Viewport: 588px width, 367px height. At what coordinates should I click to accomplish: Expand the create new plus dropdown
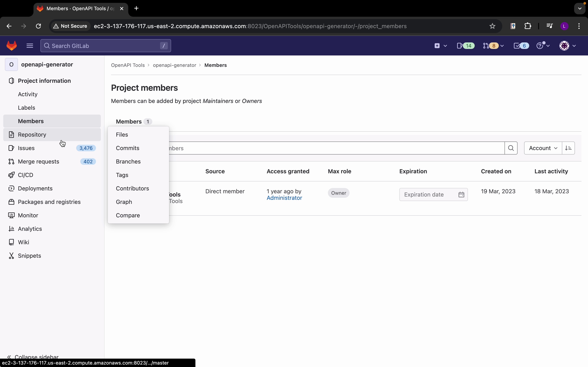440,46
